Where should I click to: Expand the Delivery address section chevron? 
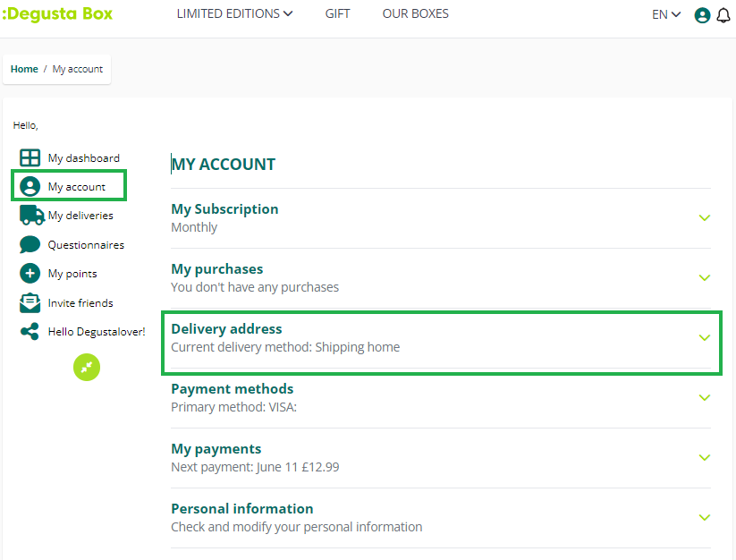(x=705, y=338)
